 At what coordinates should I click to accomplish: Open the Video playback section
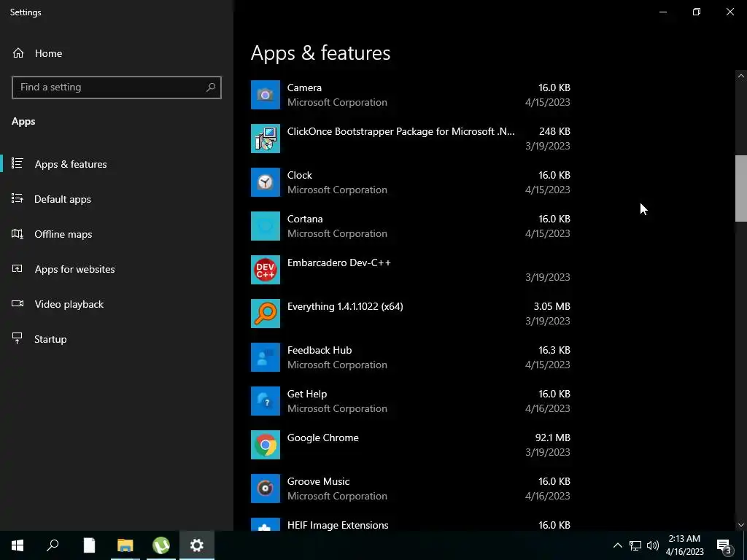point(117,304)
